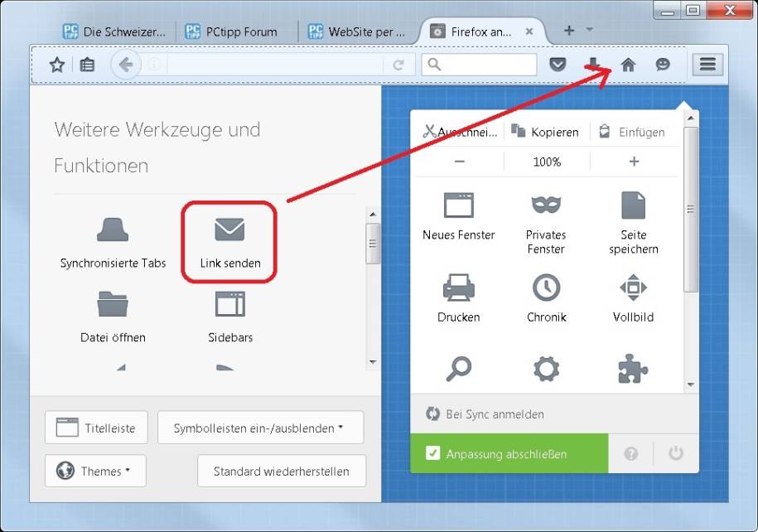Open the Add-ons puzzle icon

[x=632, y=370]
